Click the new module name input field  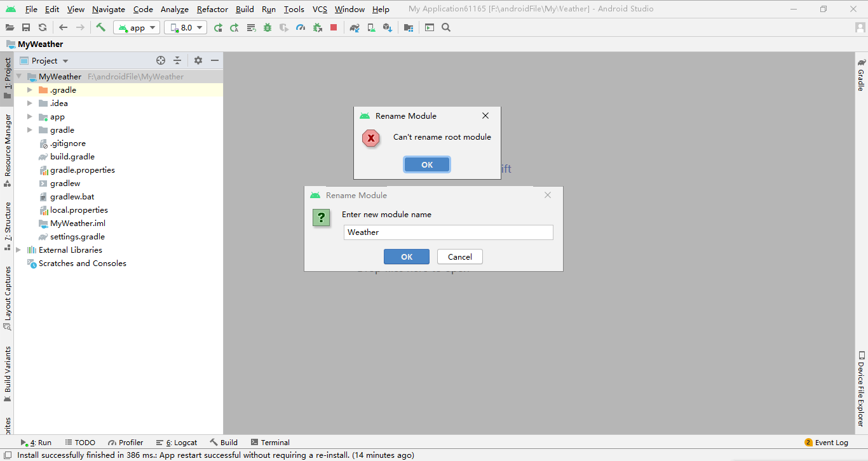(449, 232)
